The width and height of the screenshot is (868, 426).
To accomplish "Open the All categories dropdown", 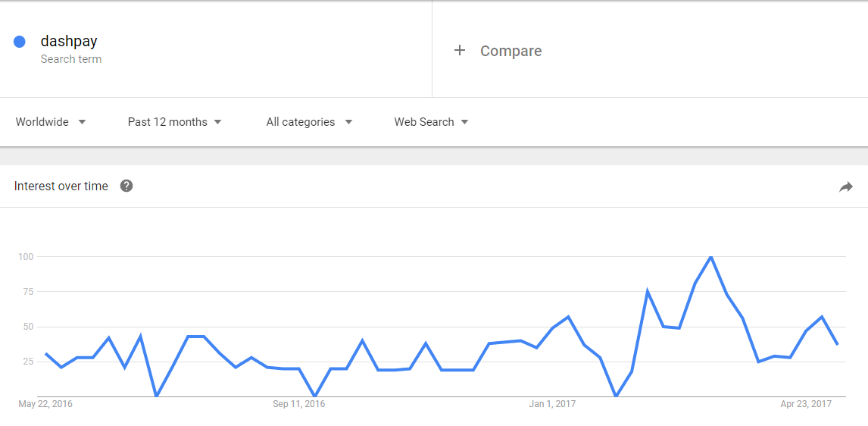I will point(310,122).
